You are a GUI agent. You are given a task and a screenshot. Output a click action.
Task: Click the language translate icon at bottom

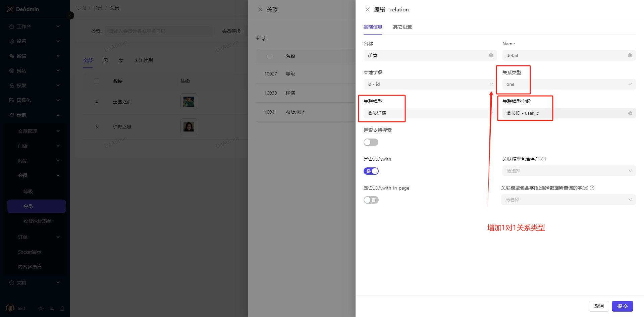(x=52, y=309)
